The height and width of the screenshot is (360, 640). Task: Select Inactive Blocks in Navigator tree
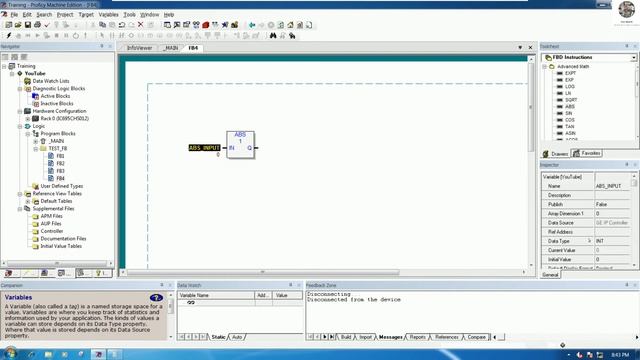click(x=57, y=104)
